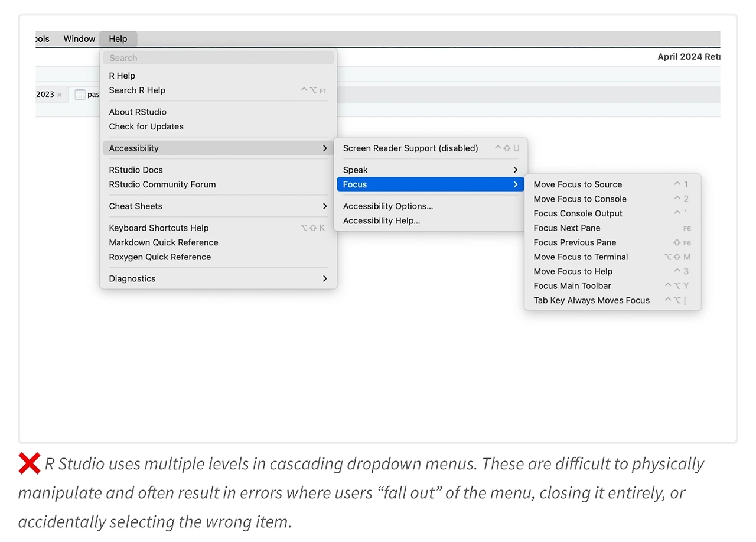Open Accessibility Help…
Screen dimensions: 756x542
tap(431, 221)
